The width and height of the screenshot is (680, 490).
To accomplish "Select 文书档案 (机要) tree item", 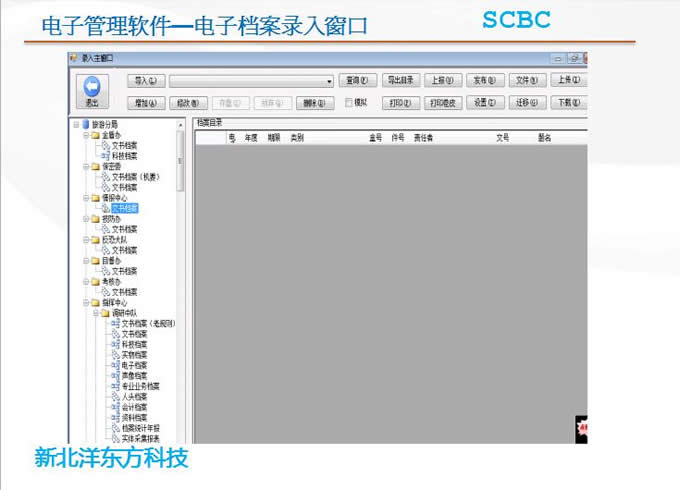I will [134, 177].
